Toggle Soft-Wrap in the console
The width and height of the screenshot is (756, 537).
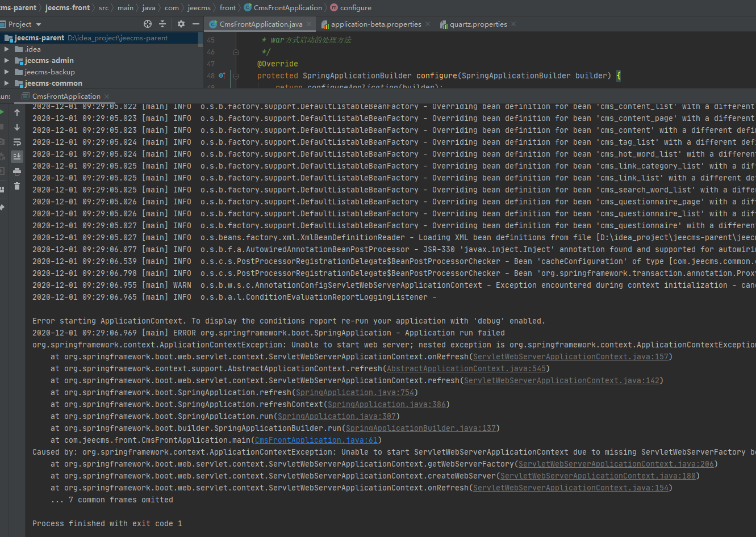17,142
